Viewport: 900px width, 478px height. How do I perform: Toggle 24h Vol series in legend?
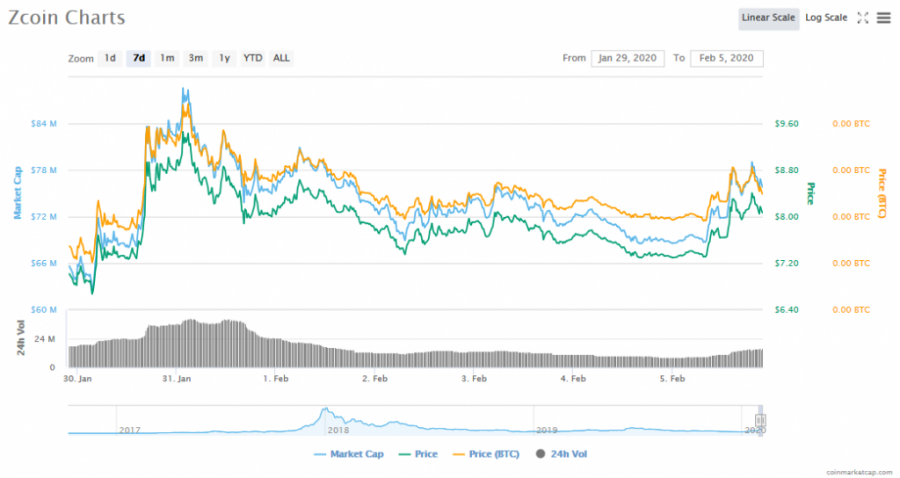coord(561,454)
